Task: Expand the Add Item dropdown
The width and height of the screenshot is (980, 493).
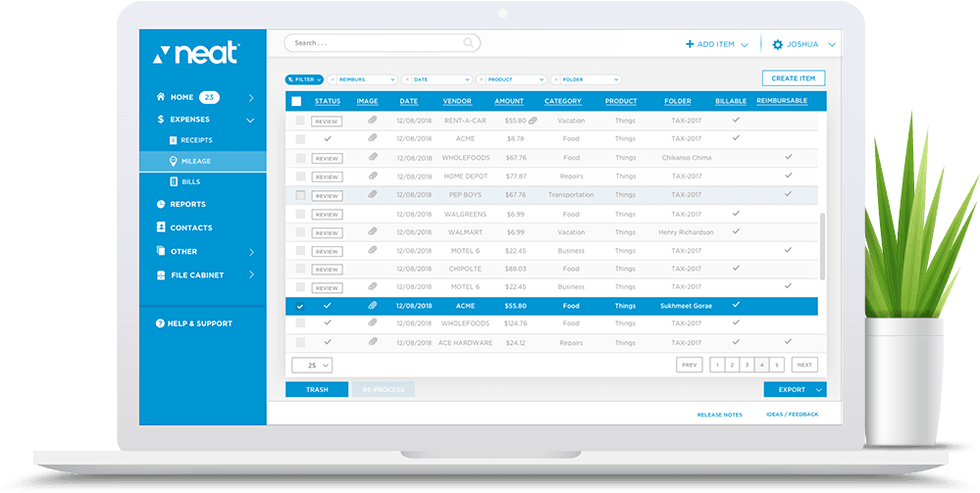Action: coord(745,45)
